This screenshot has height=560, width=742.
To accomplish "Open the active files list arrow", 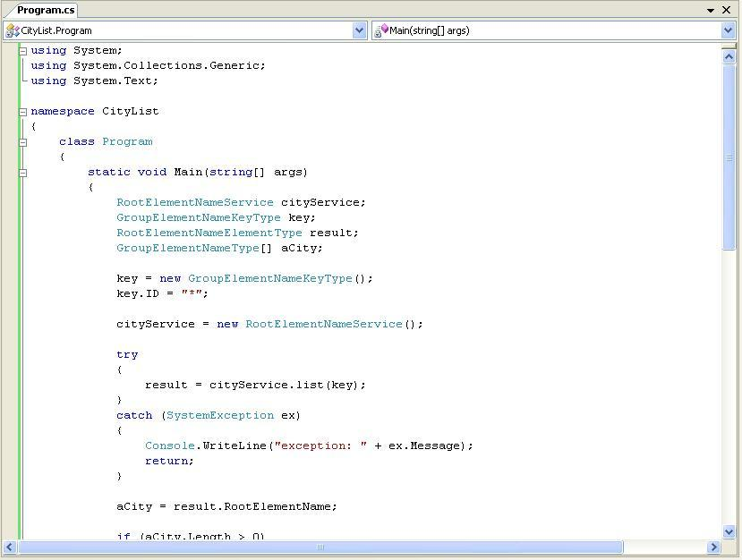I will (711, 10).
